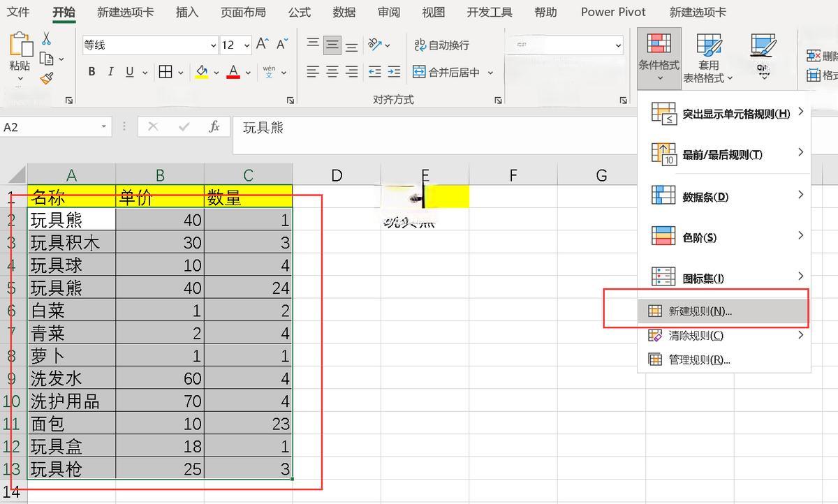Open the font name dropdown
The height and width of the screenshot is (504, 838).
[213, 45]
